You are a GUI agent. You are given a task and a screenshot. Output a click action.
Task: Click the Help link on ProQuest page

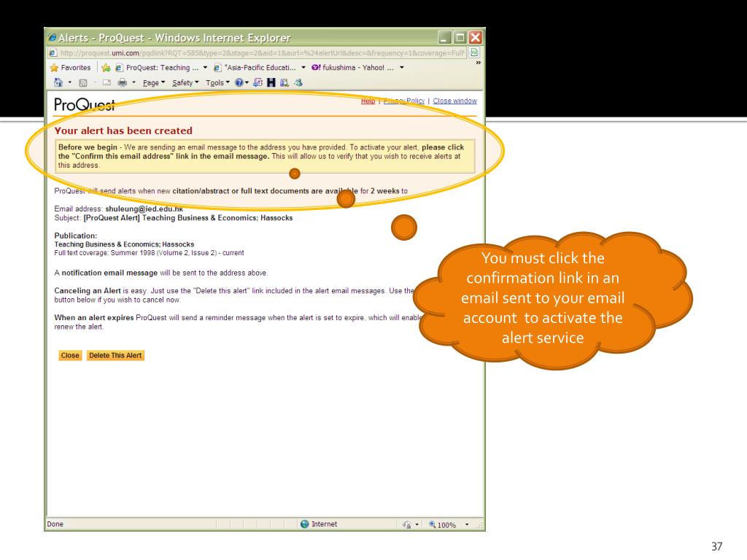click(x=368, y=101)
